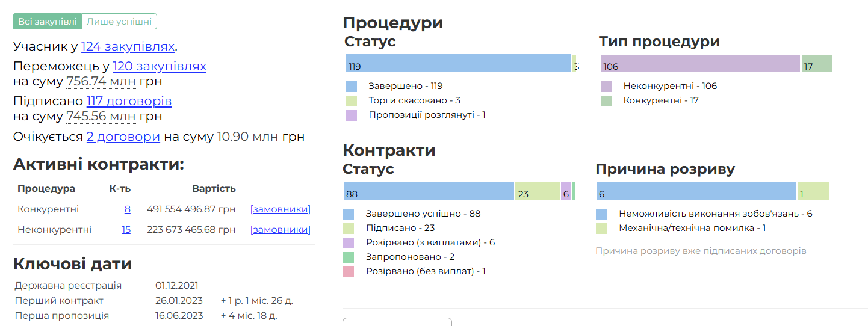
Task: Select 'Лише успішні' filter toggle
Action: click(119, 22)
